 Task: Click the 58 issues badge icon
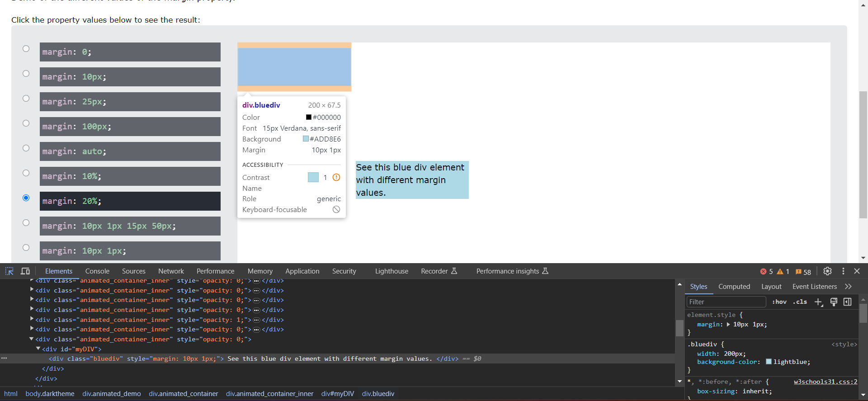798,272
